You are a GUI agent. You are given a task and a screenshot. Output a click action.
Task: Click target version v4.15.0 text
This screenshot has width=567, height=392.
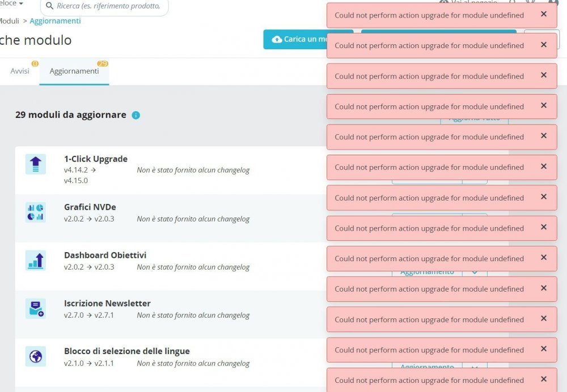[76, 180]
